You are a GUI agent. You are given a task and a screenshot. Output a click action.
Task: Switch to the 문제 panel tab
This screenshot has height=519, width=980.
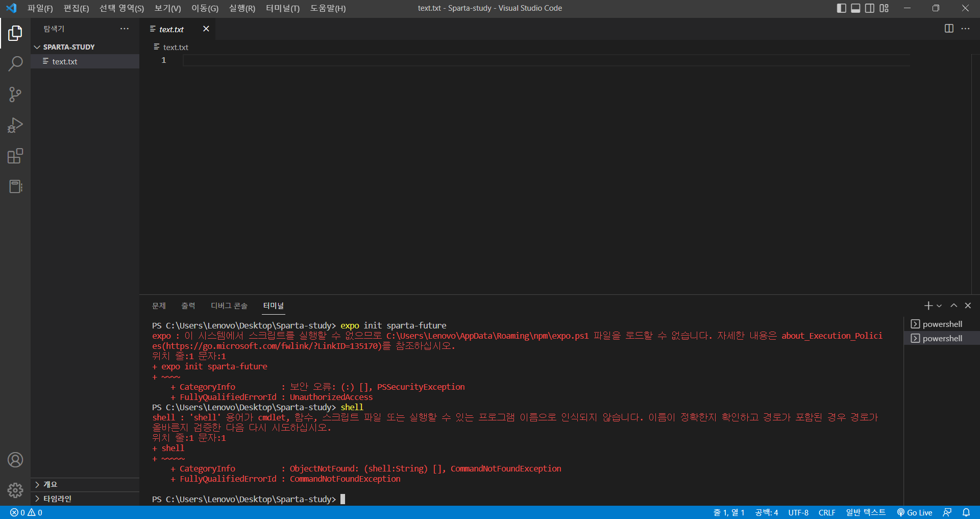pos(159,305)
